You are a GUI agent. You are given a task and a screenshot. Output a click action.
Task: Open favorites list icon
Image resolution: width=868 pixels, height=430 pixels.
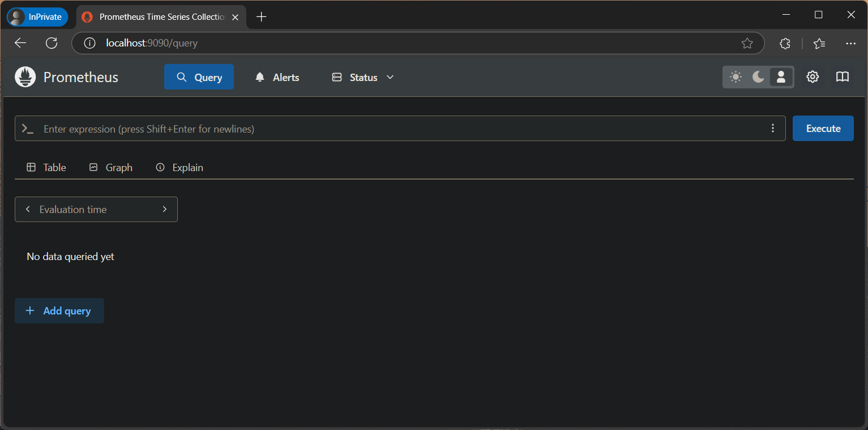819,43
